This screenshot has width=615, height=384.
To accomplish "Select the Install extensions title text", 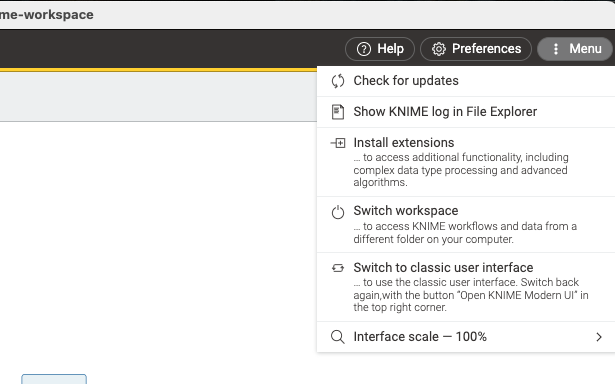I will click(x=404, y=142).
